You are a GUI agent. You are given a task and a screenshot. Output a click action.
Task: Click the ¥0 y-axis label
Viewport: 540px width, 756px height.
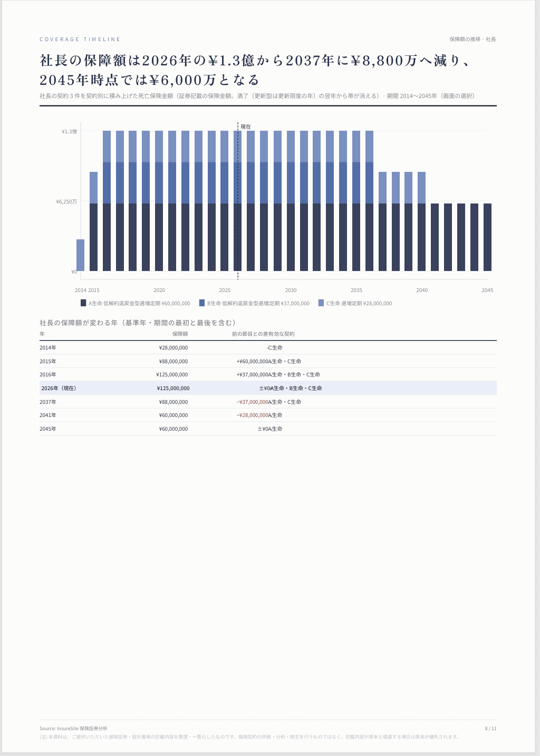[x=74, y=272]
